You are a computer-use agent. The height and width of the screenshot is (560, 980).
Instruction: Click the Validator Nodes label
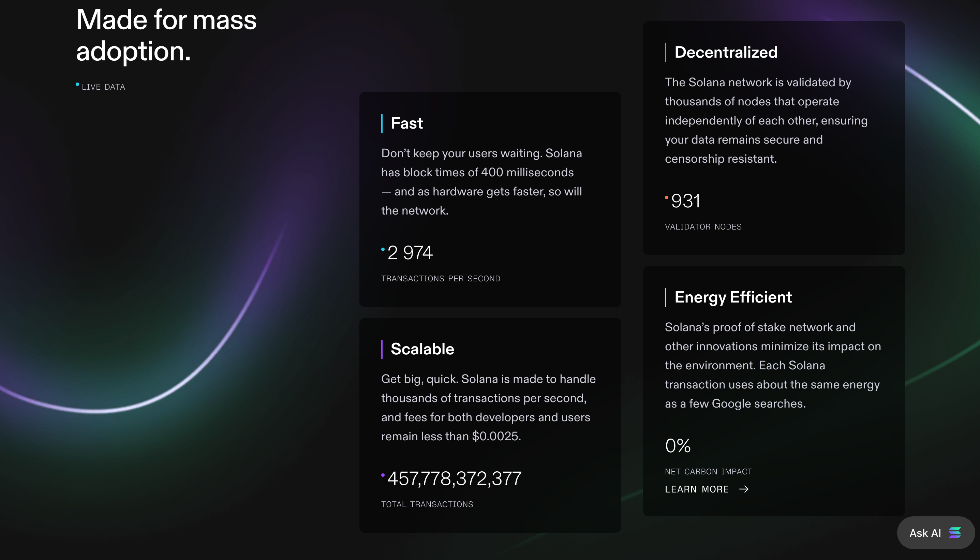click(x=703, y=227)
